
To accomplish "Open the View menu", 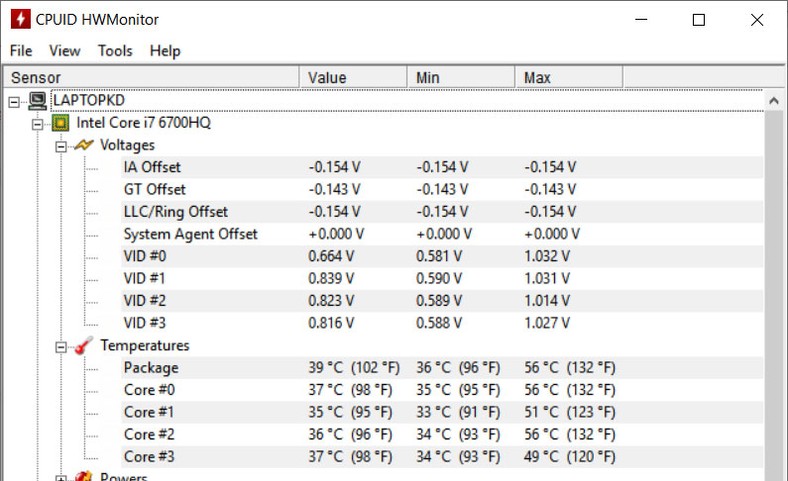I will pos(65,51).
